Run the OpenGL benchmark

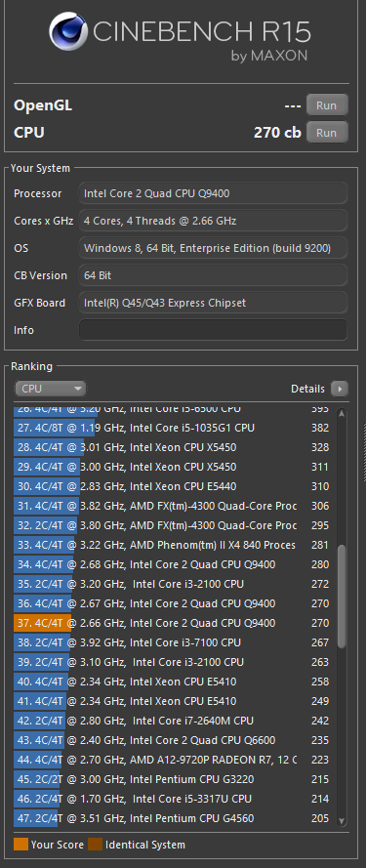327,105
